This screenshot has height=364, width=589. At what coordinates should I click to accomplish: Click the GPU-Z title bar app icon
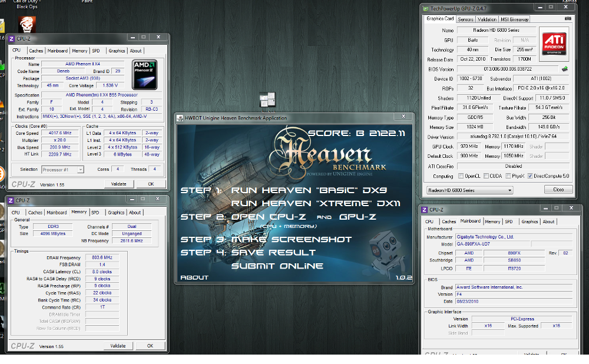coord(426,8)
